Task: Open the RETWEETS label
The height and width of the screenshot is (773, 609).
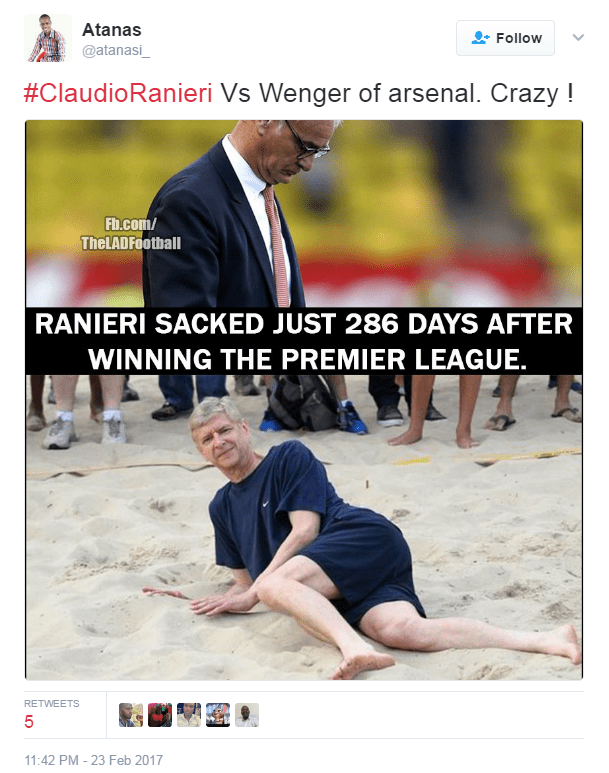Action: tap(52, 703)
